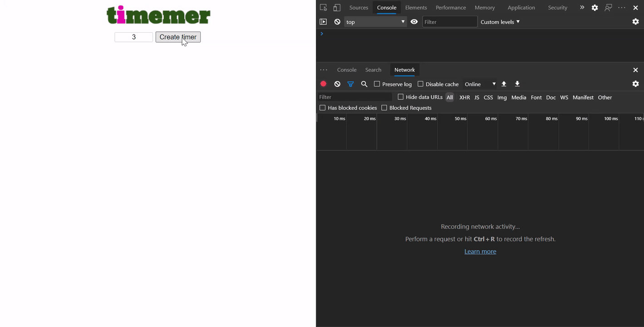
Task: Check Blocked Requests option
Action: point(384,108)
